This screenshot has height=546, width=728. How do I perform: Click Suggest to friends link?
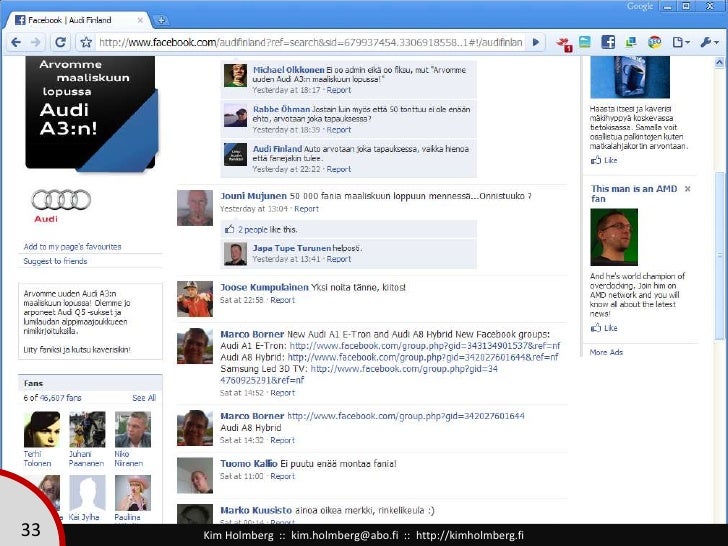[55, 261]
